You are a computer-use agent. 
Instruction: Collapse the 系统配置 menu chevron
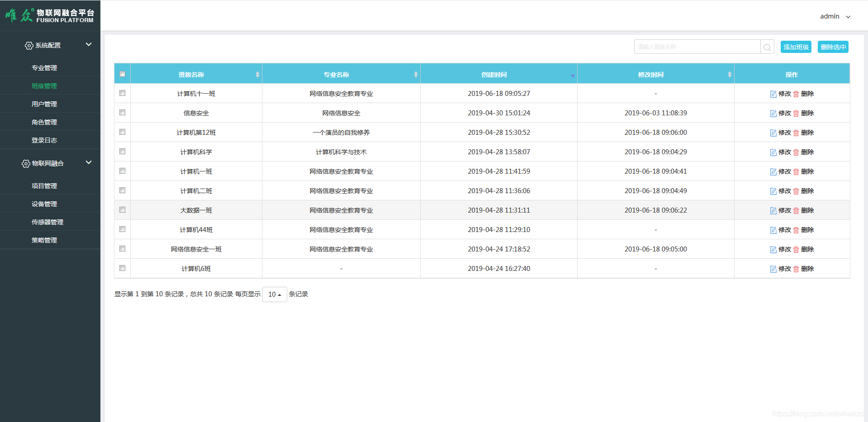tap(89, 44)
